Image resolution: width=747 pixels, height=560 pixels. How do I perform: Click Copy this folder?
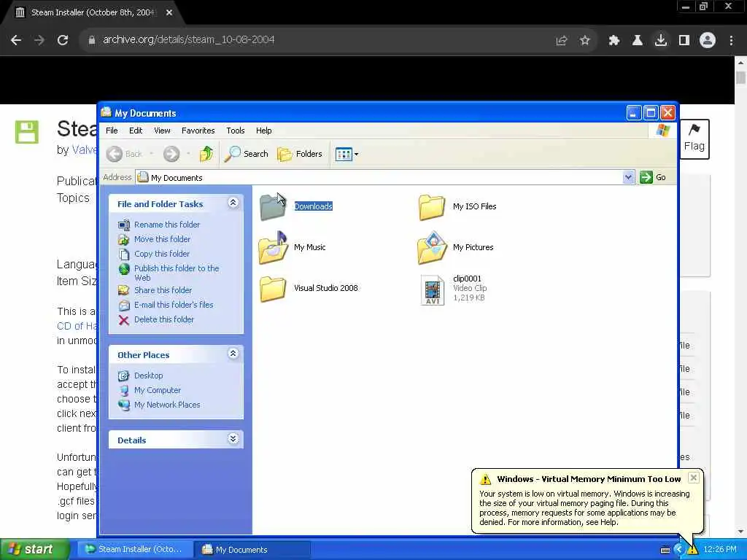161,254
